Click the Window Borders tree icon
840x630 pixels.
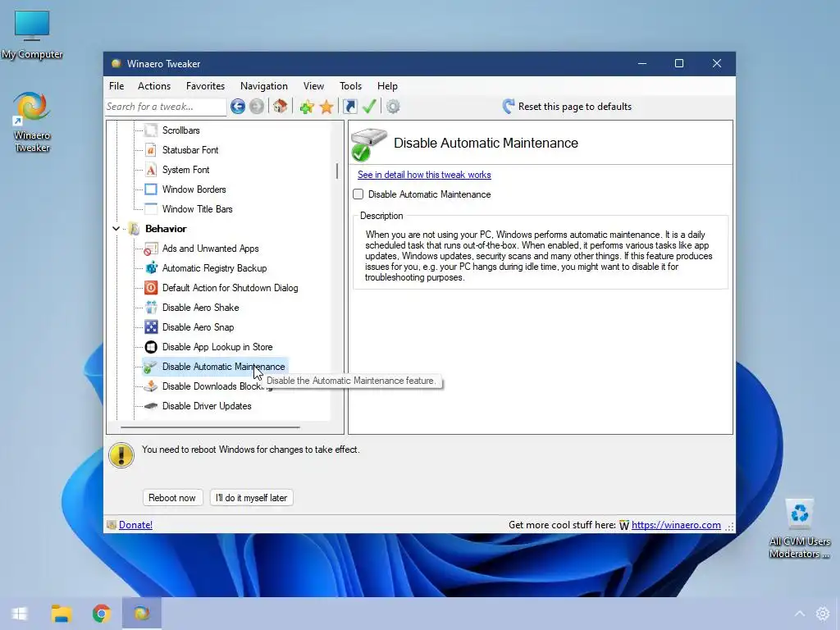151,189
